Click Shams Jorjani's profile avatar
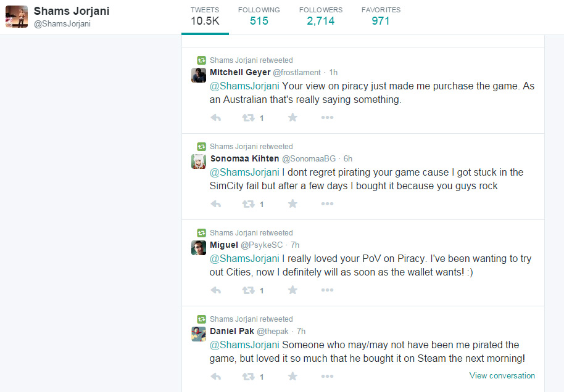 pyautogui.click(x=17, y=17)
